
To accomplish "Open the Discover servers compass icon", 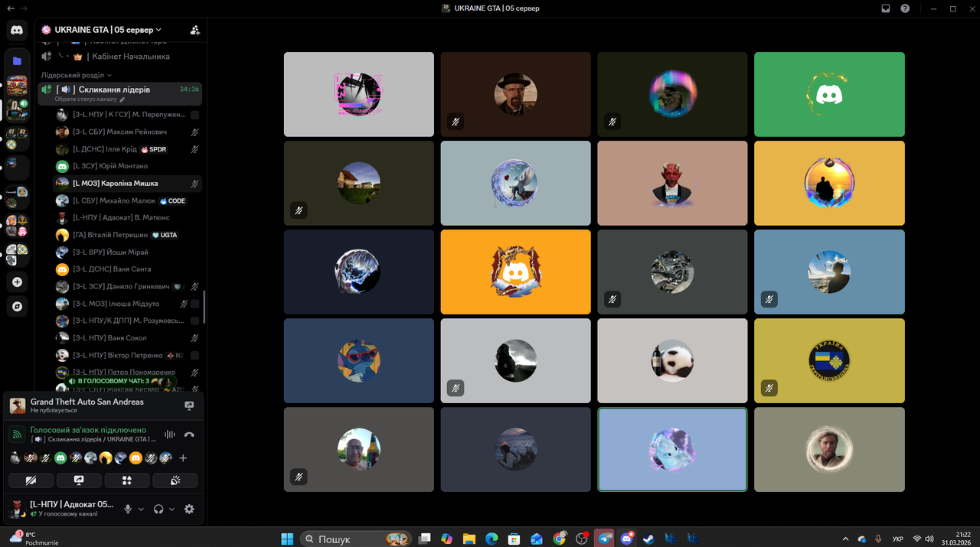I will pos(17,306).
